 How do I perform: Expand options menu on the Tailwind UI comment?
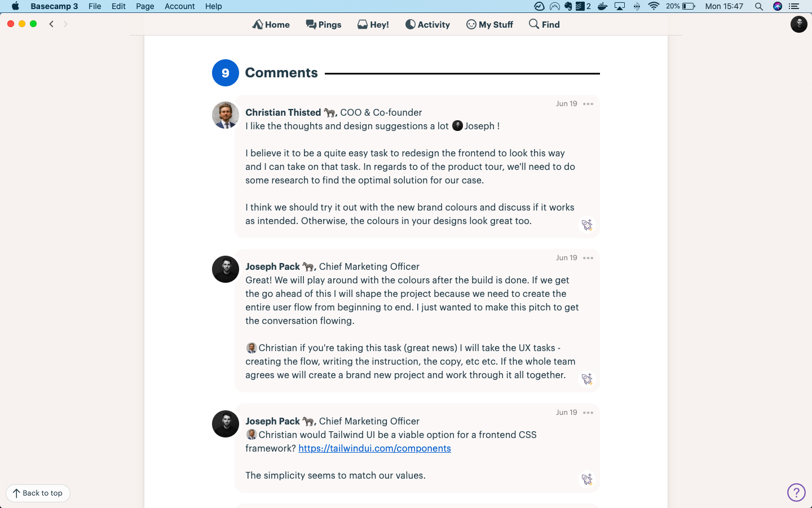(588, 413)
